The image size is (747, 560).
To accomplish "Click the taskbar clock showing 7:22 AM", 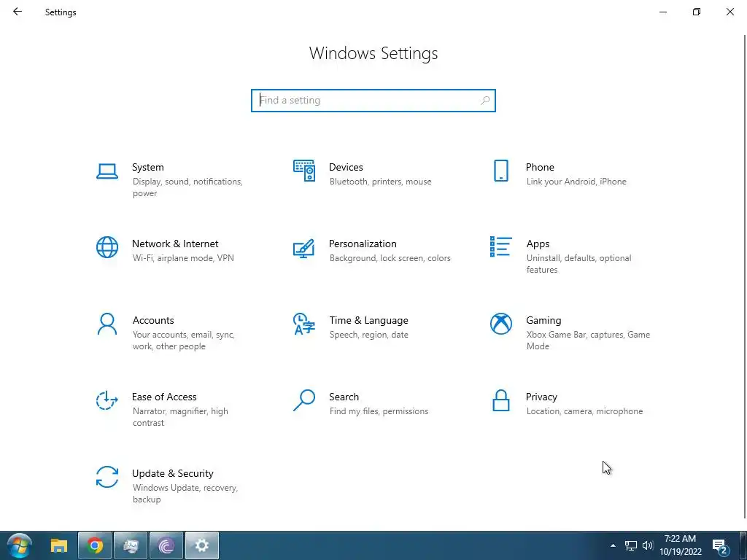I will point(681,545).
